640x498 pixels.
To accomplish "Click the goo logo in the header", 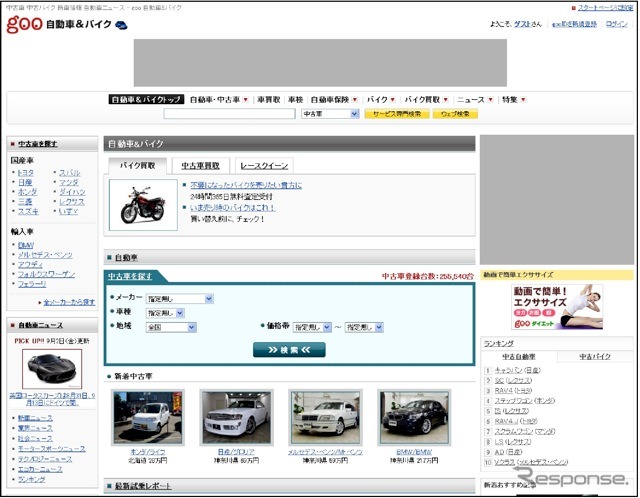I will (24, 24).
